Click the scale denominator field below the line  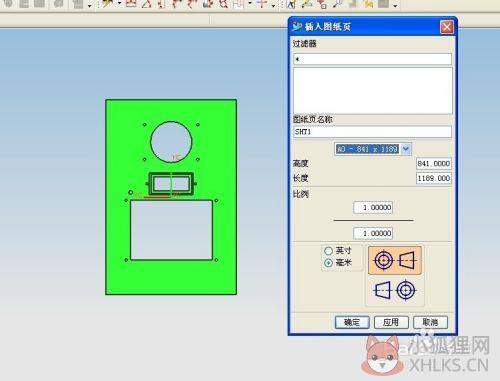pos(373,233)
